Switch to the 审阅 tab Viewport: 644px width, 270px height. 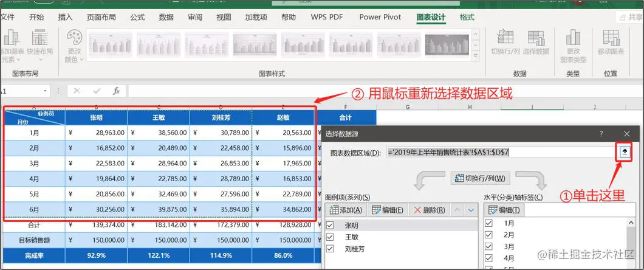coord(195,17)
